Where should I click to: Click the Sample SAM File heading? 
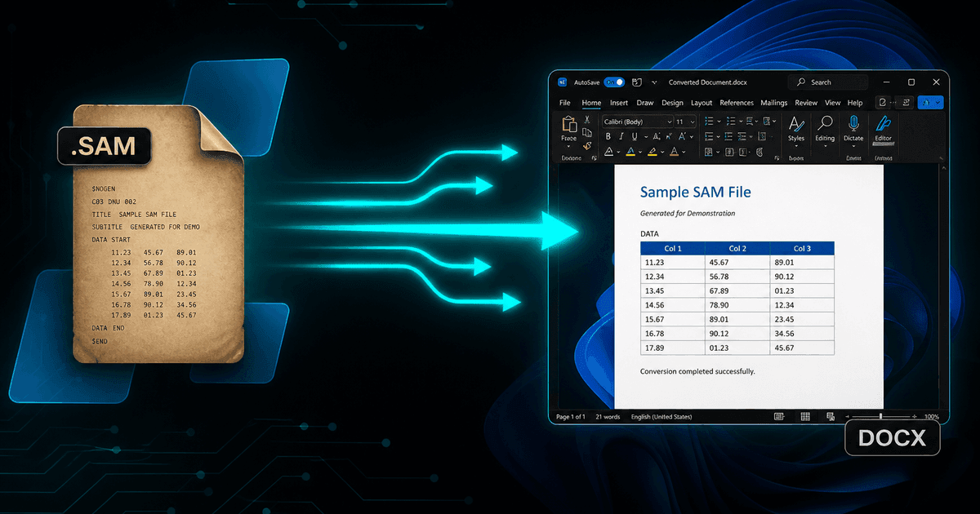click(695, 193)
